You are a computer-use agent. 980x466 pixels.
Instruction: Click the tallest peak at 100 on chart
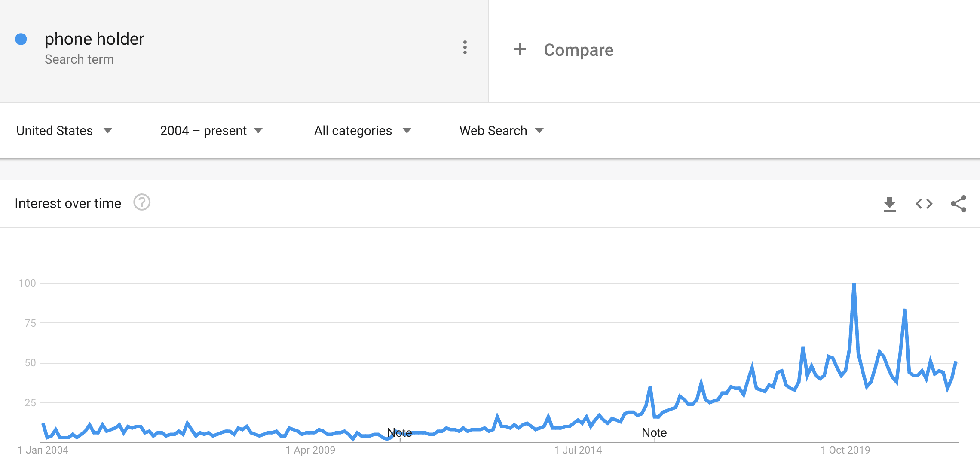[x=854, y=284]
